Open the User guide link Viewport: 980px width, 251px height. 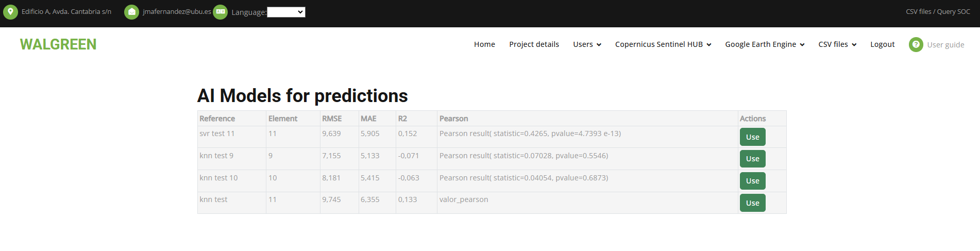pos(945,45)
